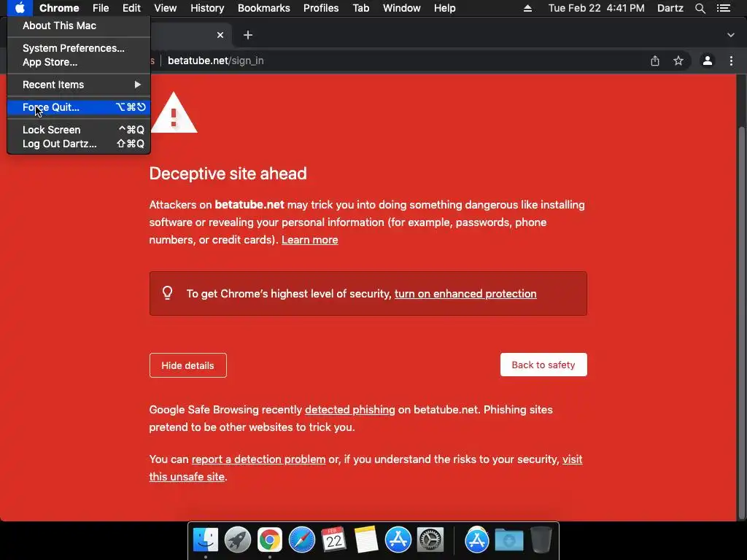Open Notes app in the Dock
This screenshot has width=747, height=560.
coord(366,540)
